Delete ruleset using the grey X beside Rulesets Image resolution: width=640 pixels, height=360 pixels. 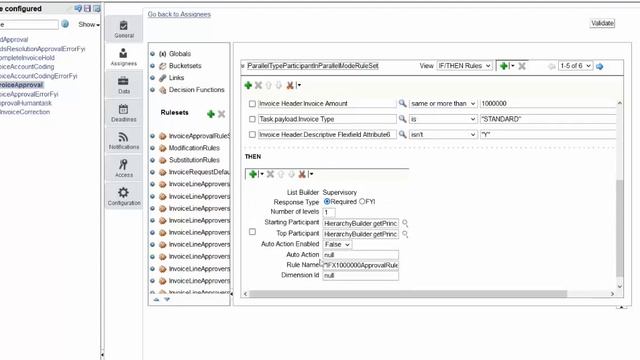tap(221, 114)
